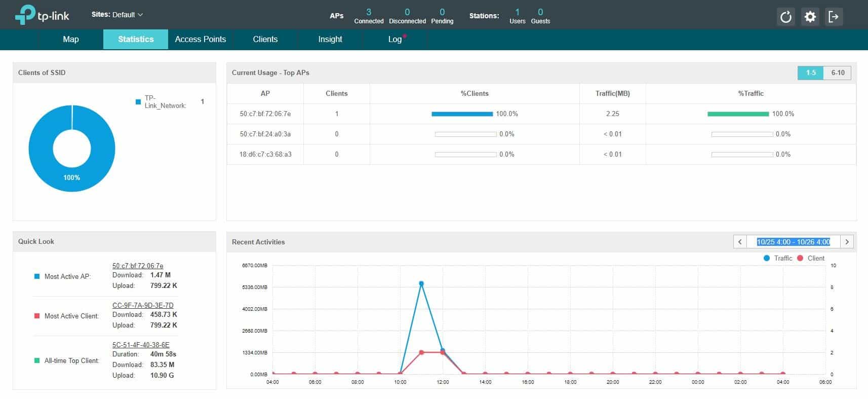The image size is (868, 399).
Task: Select the 6-10 top APs range button
Action: point(838,72)
